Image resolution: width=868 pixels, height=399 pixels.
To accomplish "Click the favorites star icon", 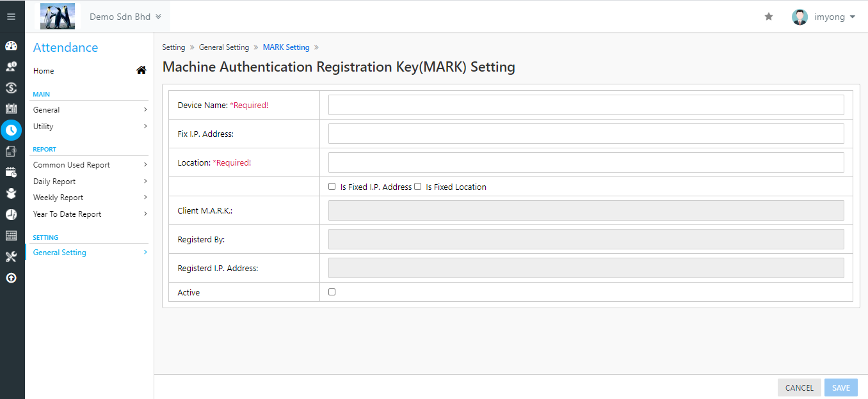I will coord(769,17).
